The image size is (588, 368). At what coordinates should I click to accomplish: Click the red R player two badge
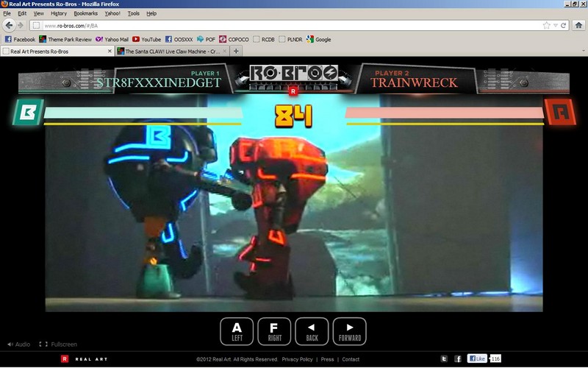(560, 112)
